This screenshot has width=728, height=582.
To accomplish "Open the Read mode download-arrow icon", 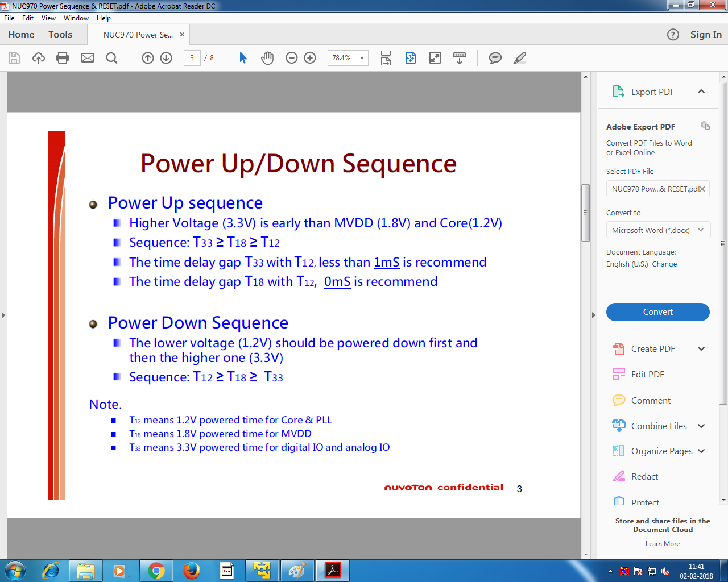I will [x=460, y=58].
